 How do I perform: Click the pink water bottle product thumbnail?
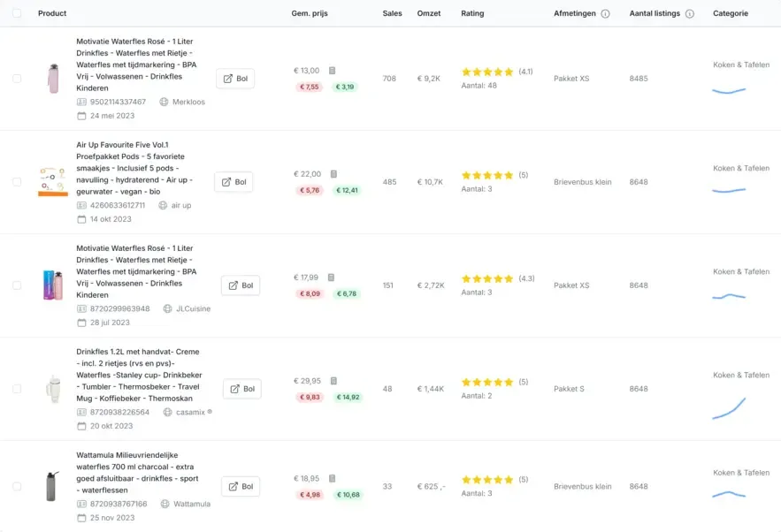tap(53, 79)
